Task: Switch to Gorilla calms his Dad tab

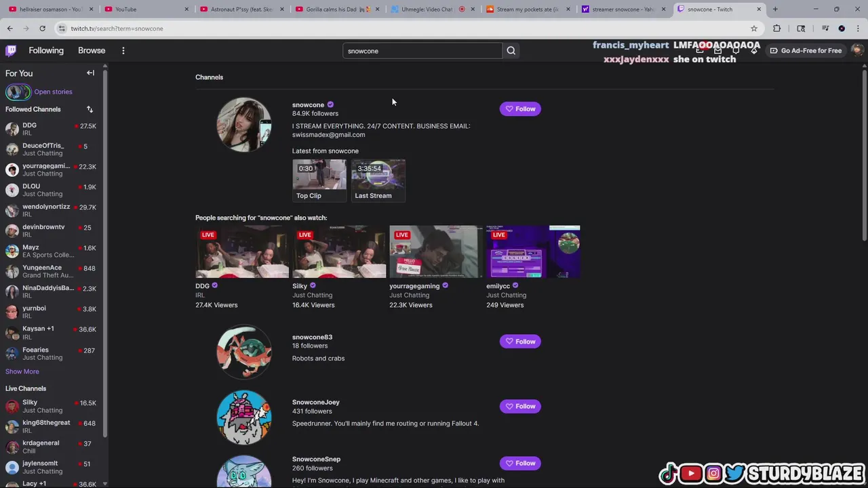Action: coord(338,9)
